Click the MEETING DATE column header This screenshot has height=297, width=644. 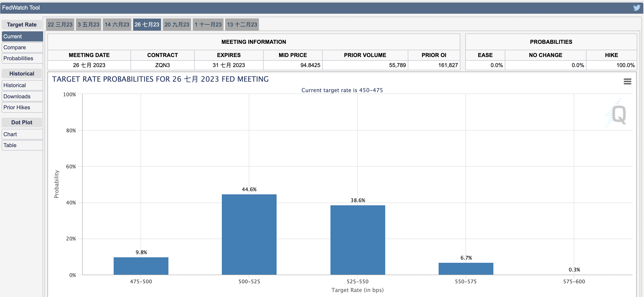(x=89, y=55)
